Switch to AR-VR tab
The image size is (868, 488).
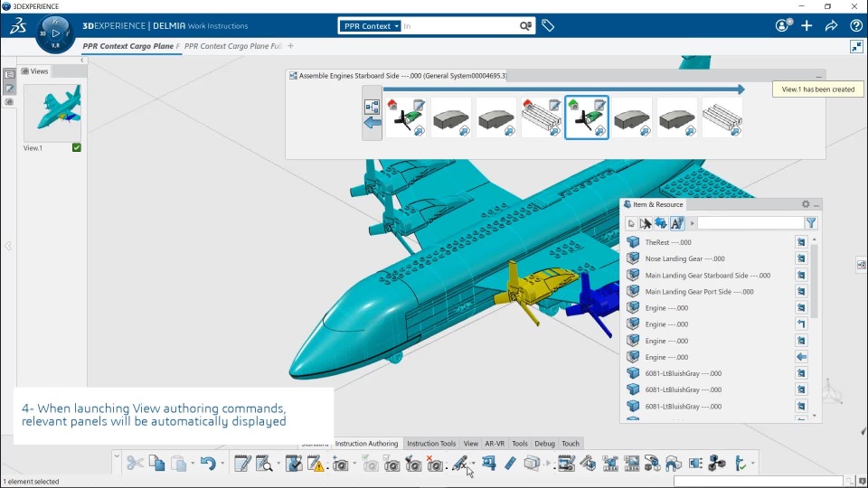coord(495,443)
